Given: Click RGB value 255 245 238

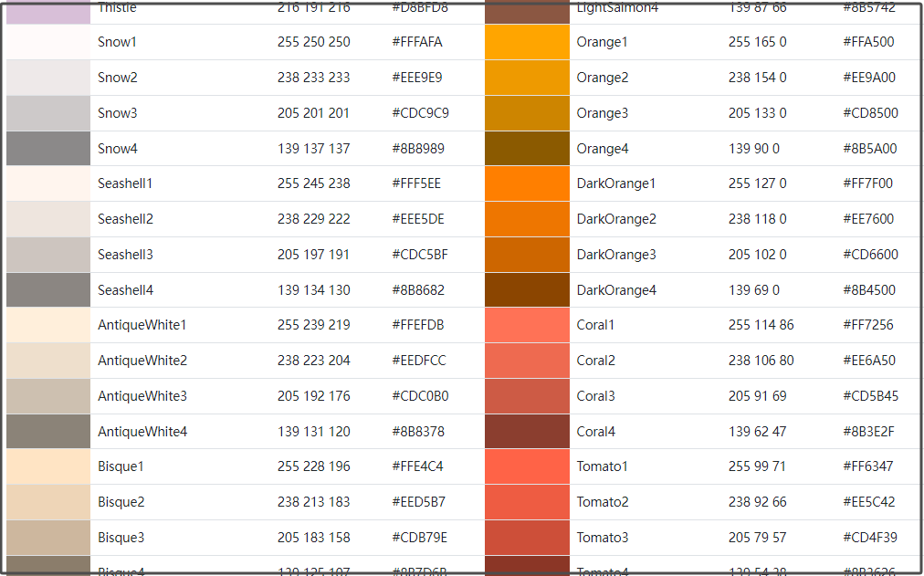Looking at the screenshot, I should 313,183.
